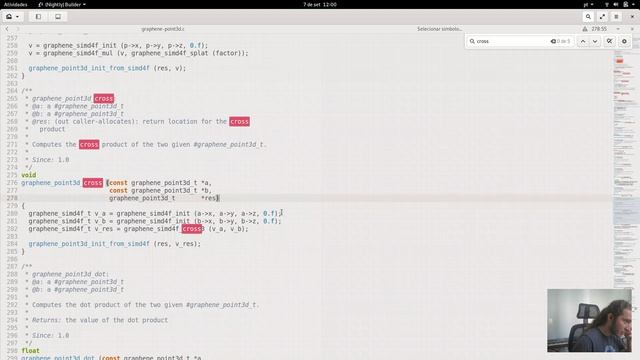Open the network status indicator
This screenshot has width=640, height=360.
(607, 4)
